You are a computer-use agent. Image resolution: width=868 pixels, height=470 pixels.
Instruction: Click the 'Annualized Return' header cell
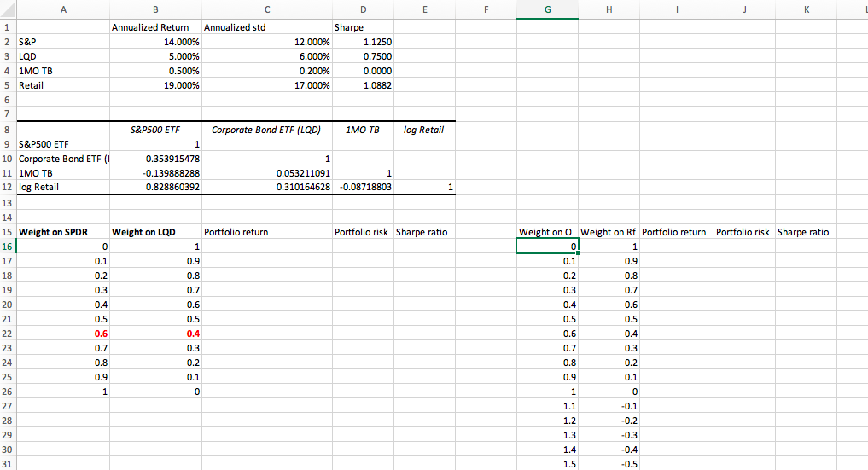click(155, 27)
